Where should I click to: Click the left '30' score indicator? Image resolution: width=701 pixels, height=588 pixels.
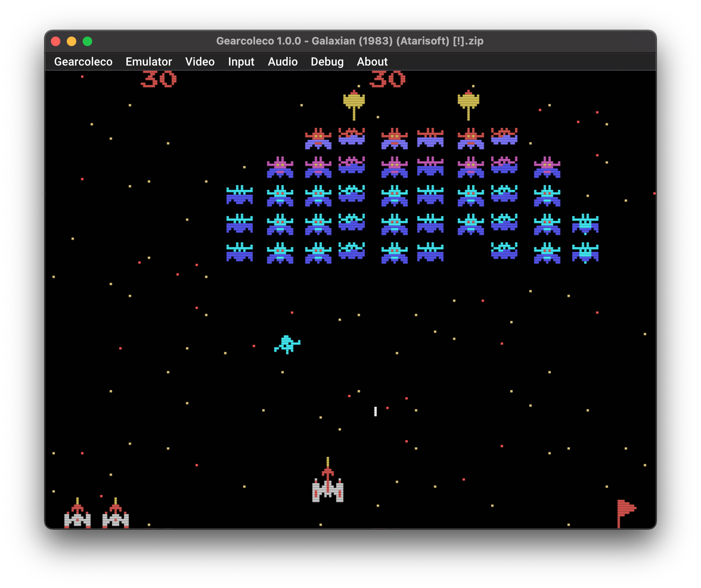coord(159,78)
